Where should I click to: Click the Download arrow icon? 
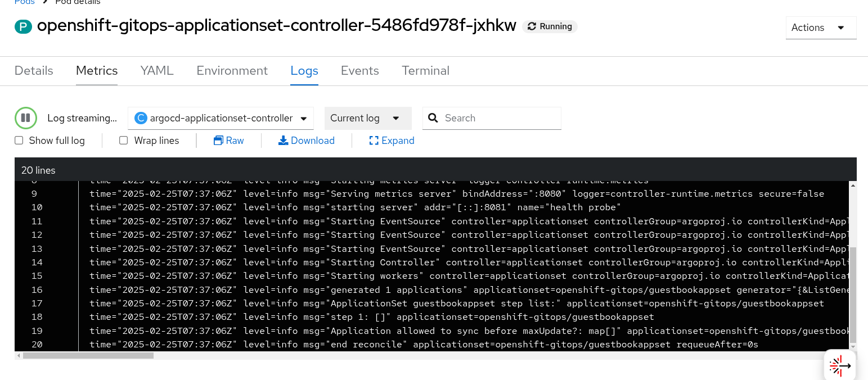(283, 141)
